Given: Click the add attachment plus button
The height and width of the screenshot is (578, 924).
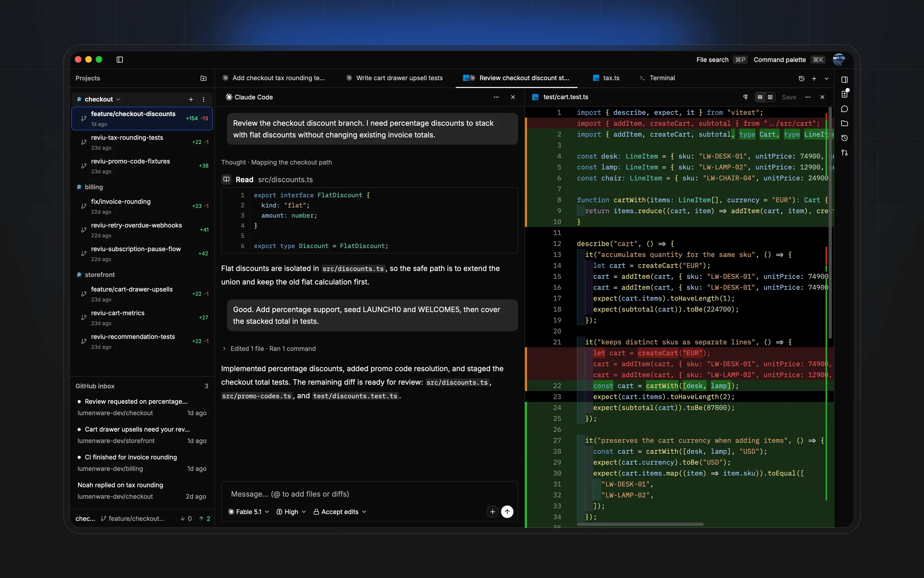Looking at the screenshot, I should 492,512.
